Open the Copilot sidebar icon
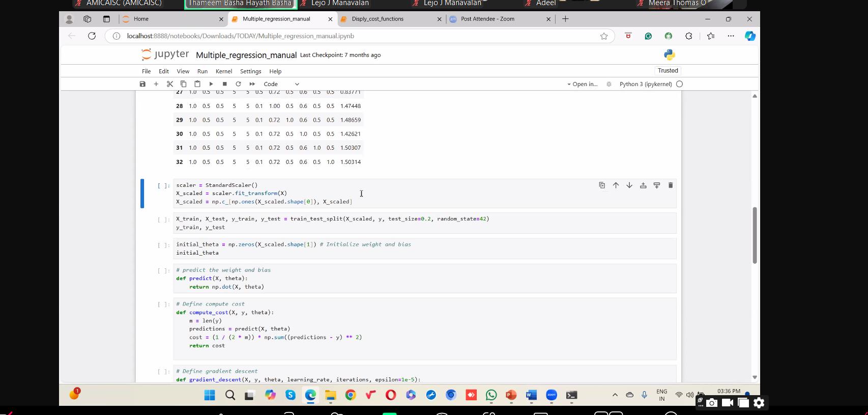This screenshot has width=868, height=415. (750, 36)
